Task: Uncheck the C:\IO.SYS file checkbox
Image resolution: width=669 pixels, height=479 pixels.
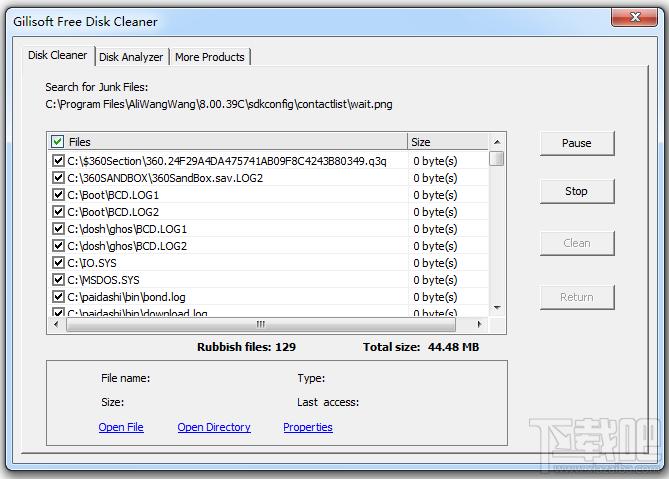Action: pos(58,263)
